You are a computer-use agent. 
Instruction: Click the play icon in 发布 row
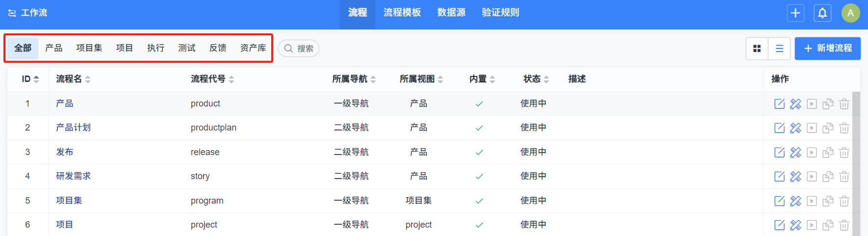(812, 153)
